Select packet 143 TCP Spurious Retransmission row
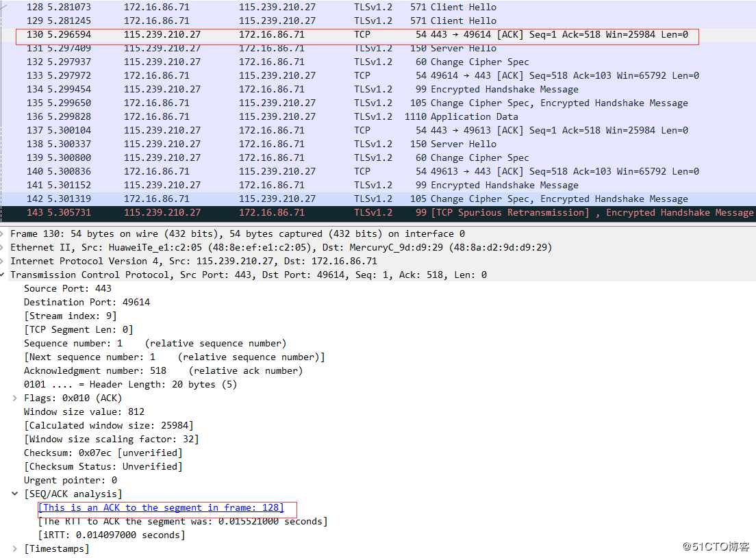The height and width of the screenshot is (558, 756). coord(274,212)
